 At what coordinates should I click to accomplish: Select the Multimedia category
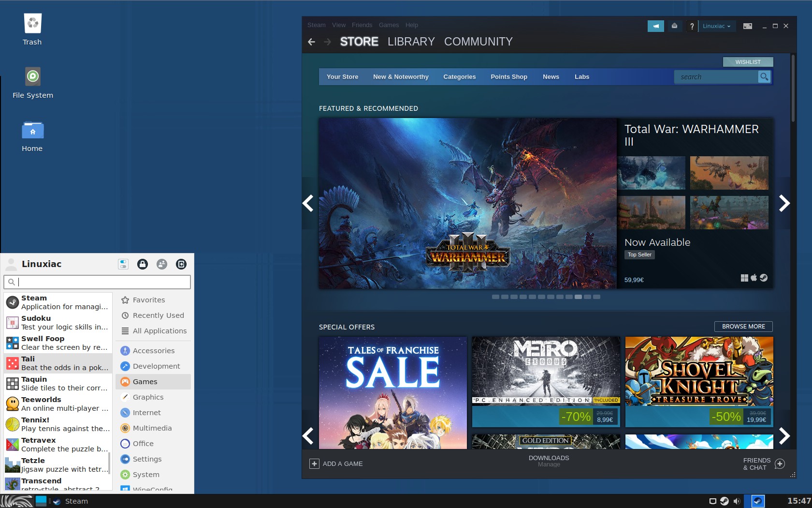tap(153, 428)
